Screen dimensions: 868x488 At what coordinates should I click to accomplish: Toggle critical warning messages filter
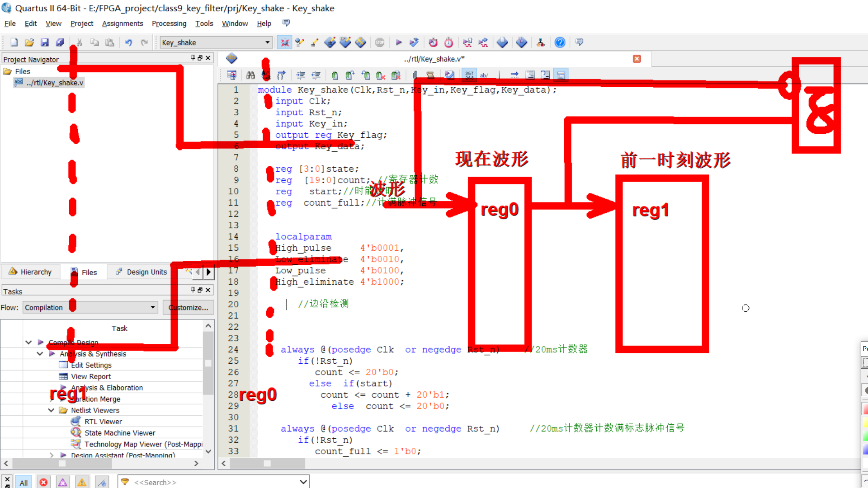(x=63, y=483)
